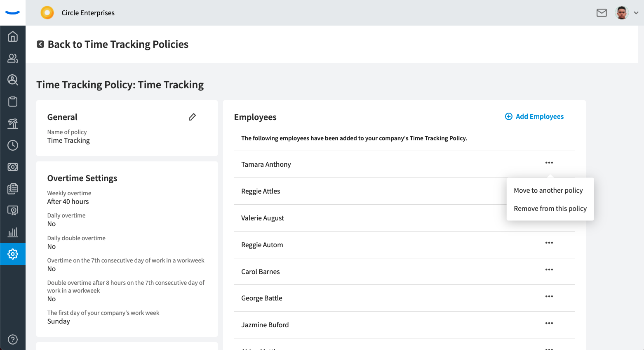The height and width of the screenshot is (350, 644).
Task: Select Move to another policy
Action: pos(548,190)
